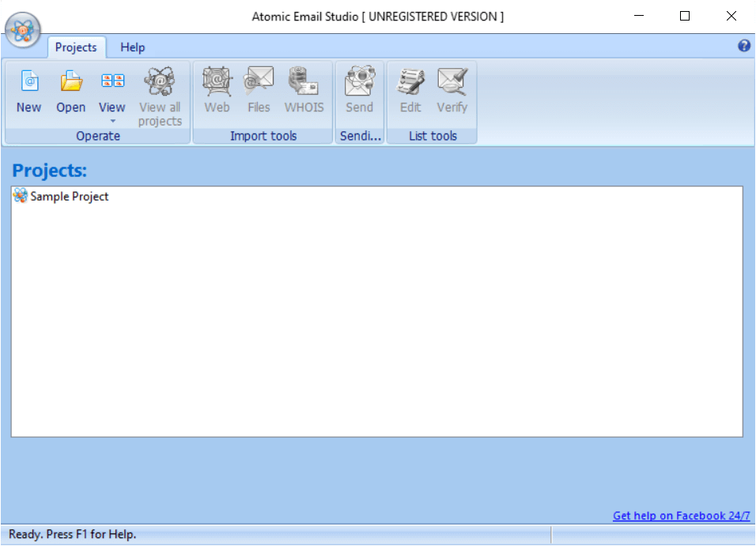Switch to the Help ribbon tab
756x546 pixels.
pos(133,47)
